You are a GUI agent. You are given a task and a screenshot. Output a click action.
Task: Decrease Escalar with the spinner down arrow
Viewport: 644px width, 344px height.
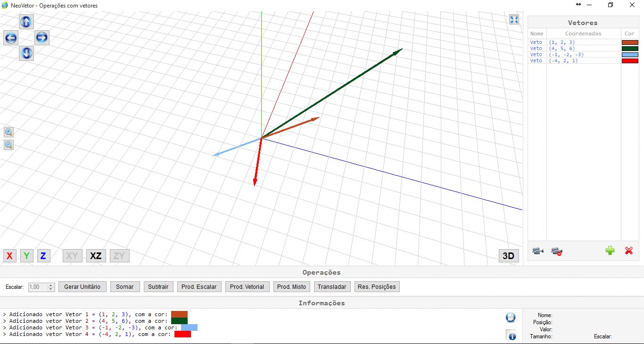point(51,289)
